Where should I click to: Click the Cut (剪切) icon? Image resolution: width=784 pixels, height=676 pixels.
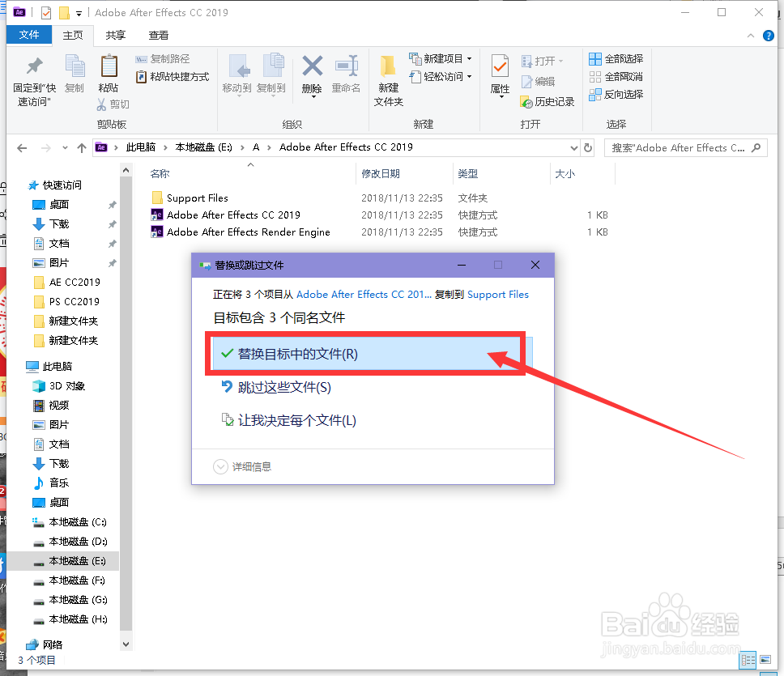tap(113, 104)
